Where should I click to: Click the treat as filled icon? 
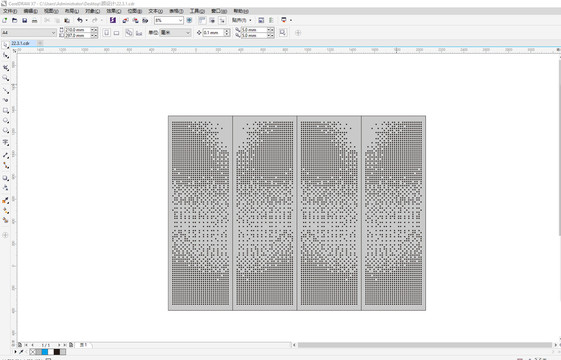click(x=283, y=33)
